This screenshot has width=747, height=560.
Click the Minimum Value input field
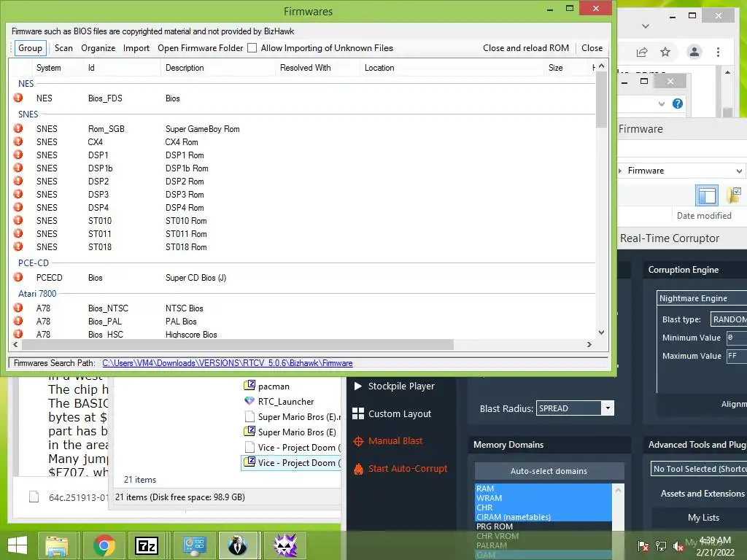pyautogui.click(x=737, y=337)
